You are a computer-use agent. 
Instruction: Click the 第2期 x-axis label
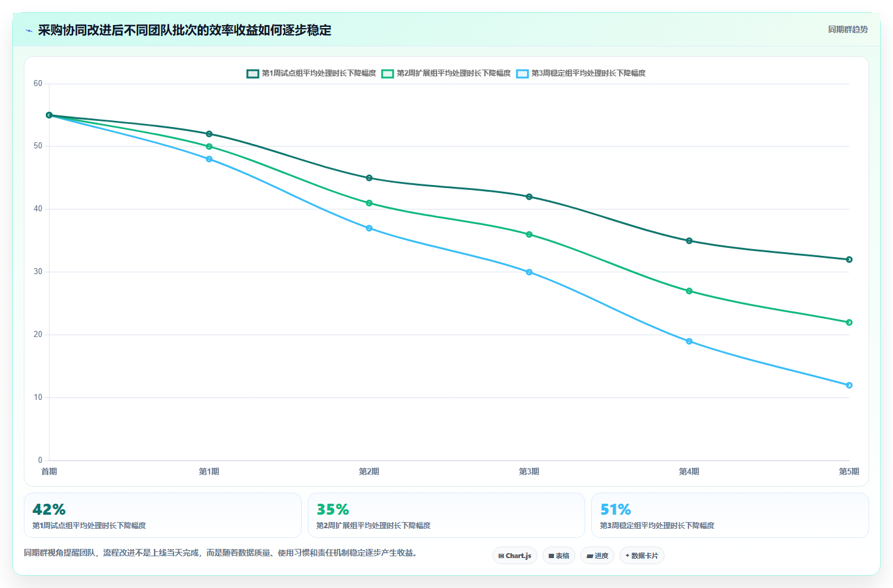click(x=369, y=471)
